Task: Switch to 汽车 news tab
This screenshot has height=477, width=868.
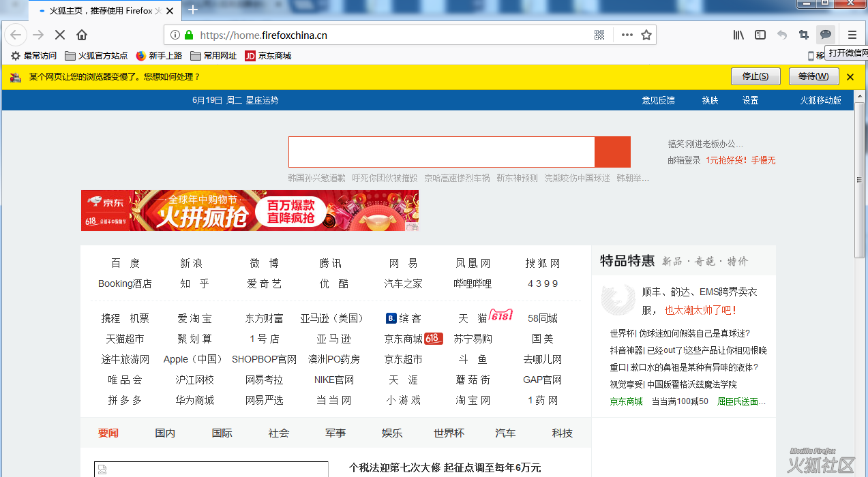Action: [x=505, y=433]
